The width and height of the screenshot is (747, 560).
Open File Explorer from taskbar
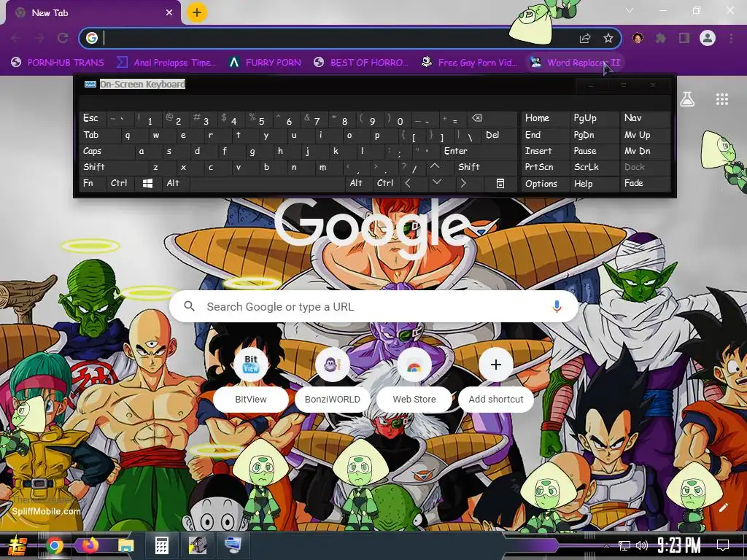click(125, 545)
